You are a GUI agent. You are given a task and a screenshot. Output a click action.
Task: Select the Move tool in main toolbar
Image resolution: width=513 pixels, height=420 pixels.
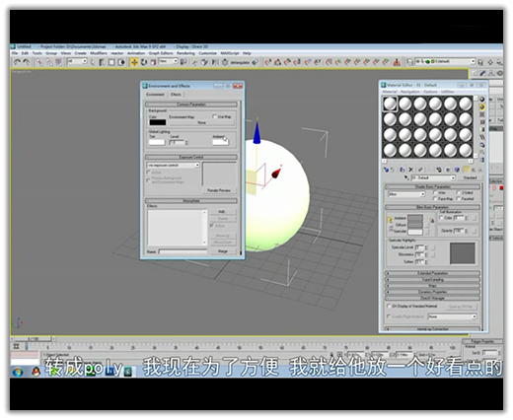(x=134, y=62)
